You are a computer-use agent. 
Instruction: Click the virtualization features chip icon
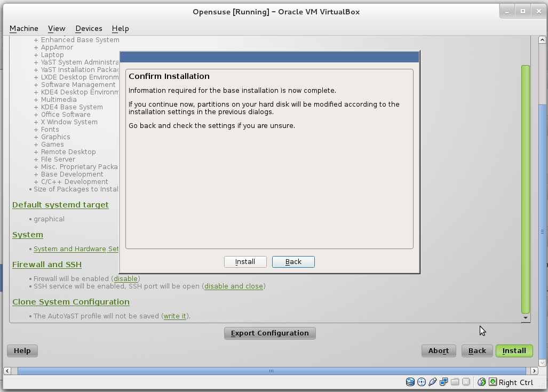coord(466,382)
